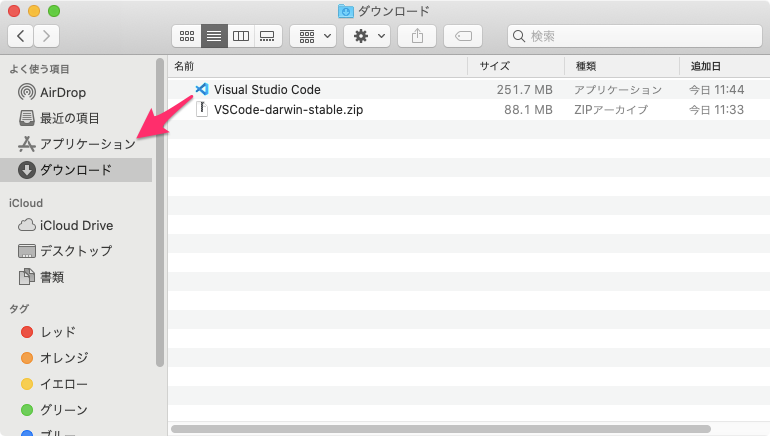Switch to column view
This screenshot has width=770, height=436.
(x=241, y=36)
